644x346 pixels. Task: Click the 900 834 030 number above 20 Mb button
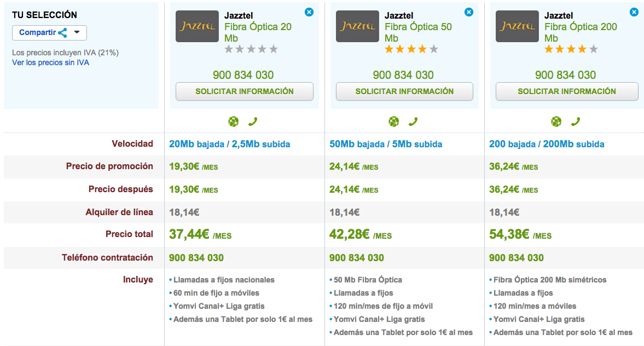tap(243, 75)
